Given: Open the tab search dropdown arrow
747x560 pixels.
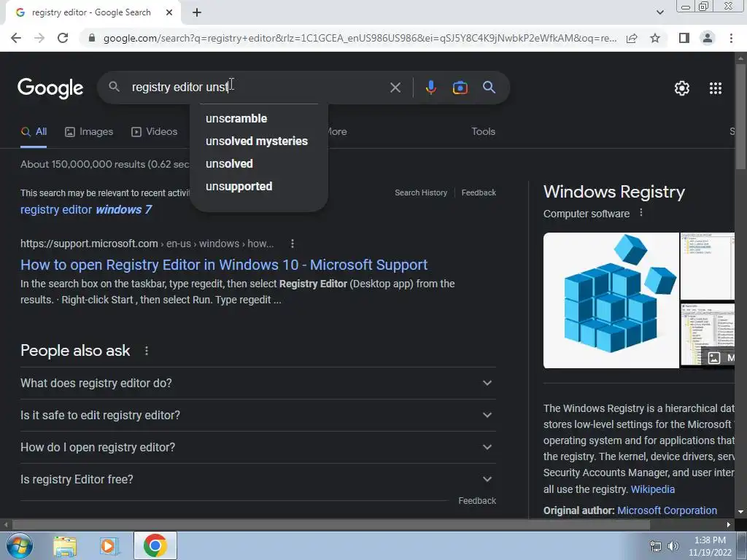Looking at the screenshot, I should pos(659,12).
